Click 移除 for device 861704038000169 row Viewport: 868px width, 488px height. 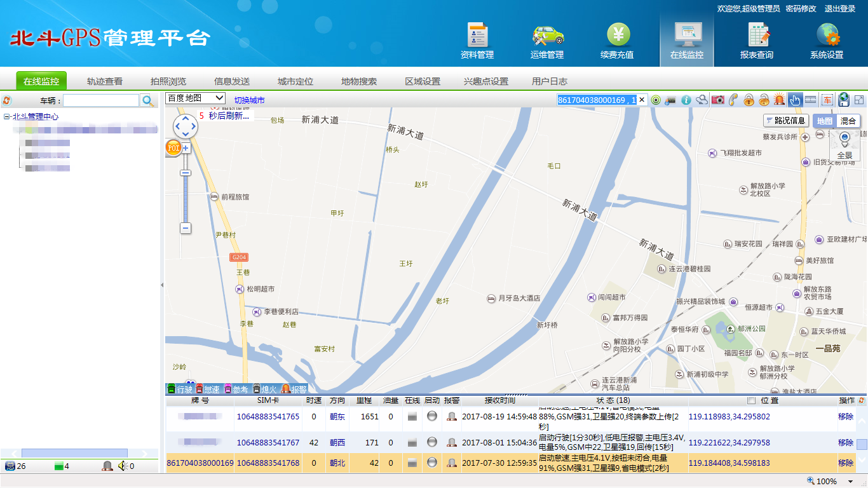pyautogui.click(x=846, y=463)
